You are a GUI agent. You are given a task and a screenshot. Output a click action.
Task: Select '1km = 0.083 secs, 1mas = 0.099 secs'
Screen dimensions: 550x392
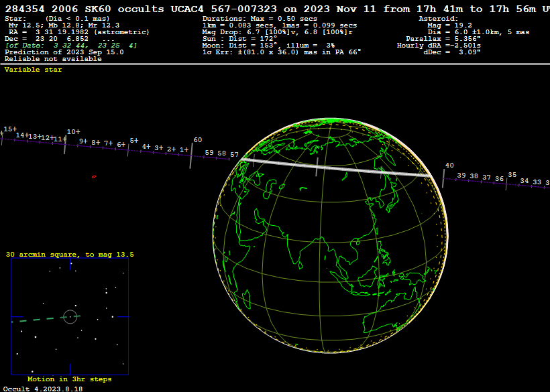(x=280, y=25)
